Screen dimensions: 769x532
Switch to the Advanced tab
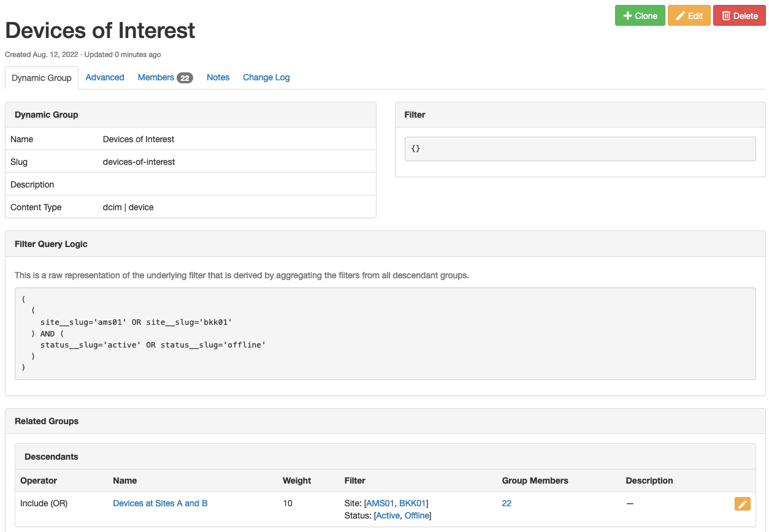(x=105, y=77)
